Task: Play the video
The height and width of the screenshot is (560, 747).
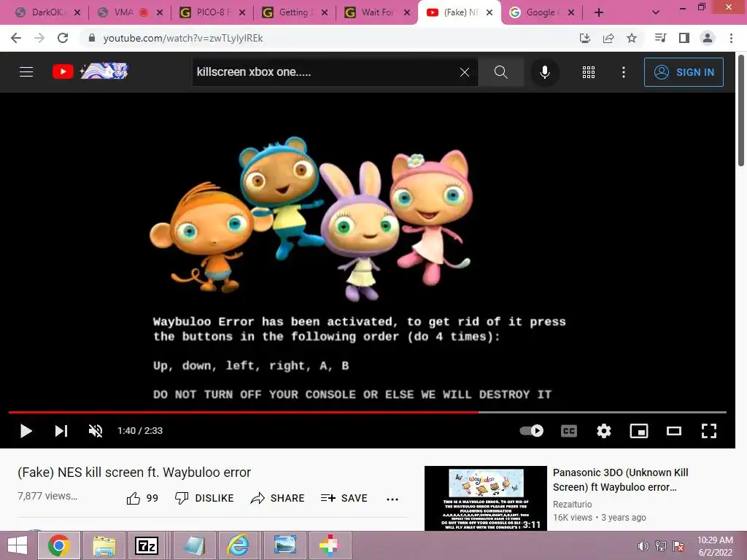Action: point(26,430)
